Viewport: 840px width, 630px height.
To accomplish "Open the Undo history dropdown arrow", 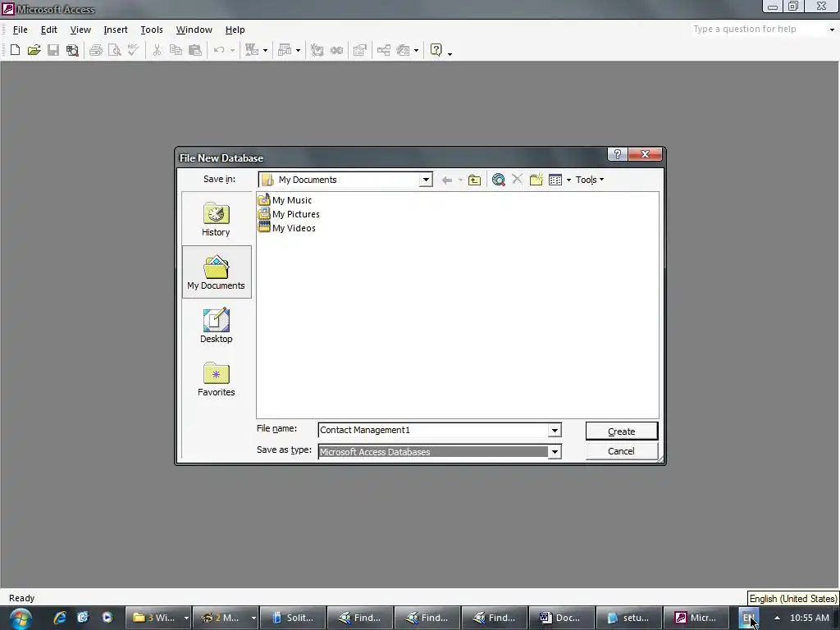I will click(x=232, y=50).
